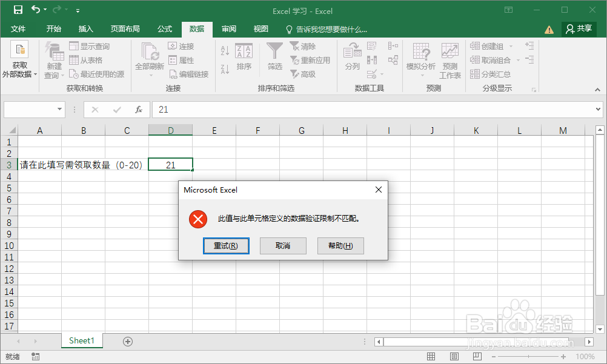607x364 pixels.
Task: Click the yellow warning triangle icon
Action: pos(549,30)
